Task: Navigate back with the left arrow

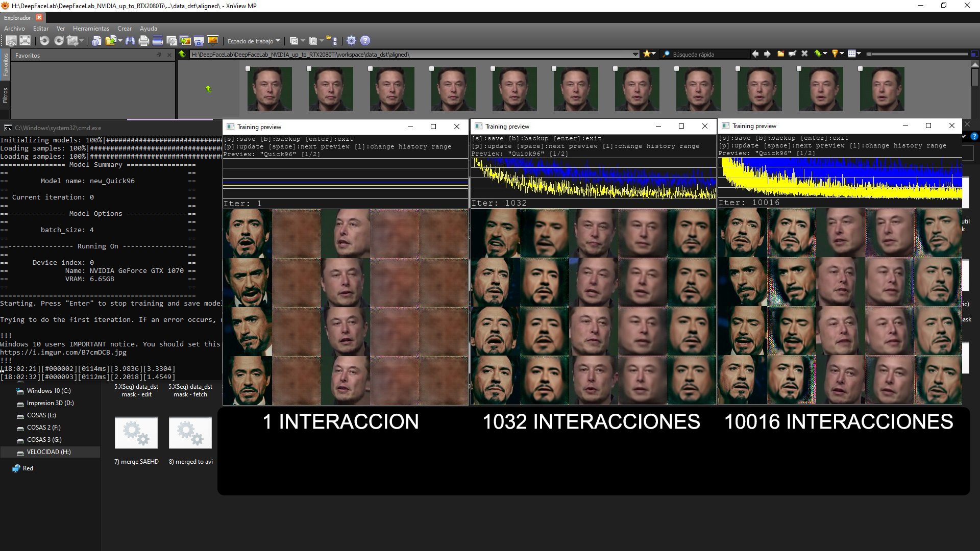Action: tap(755, 54)
